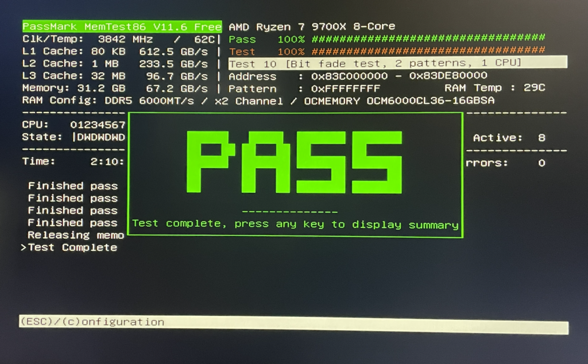588x364 pixels.
Task: Click the "Releasing memo" log line
Action: tap(75, 235)
